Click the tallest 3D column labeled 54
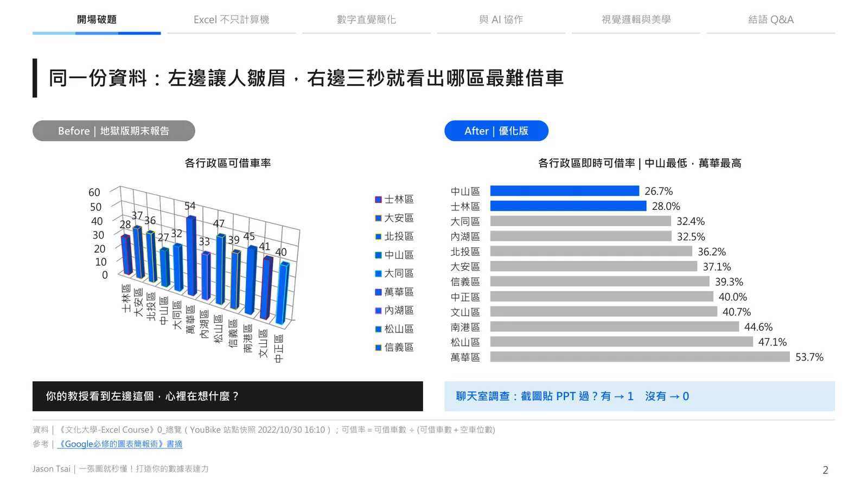868x488 pixels. point(192,255)
